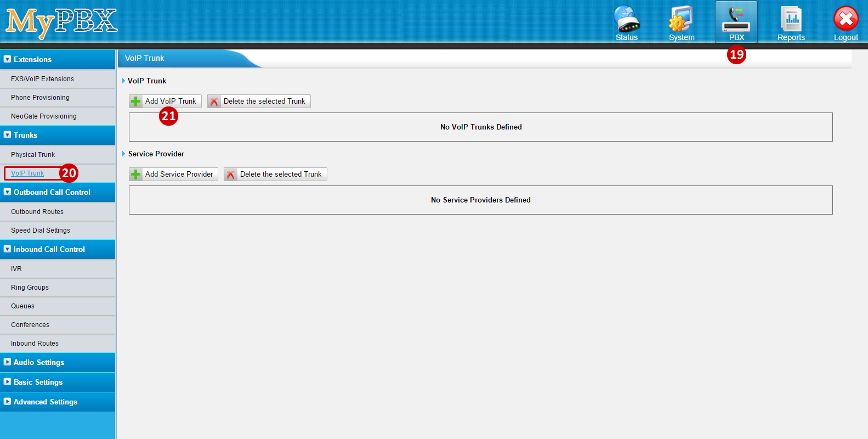868x439 pixels.
Task: Click the MyPBX logo
Action: tap(61, 22)
